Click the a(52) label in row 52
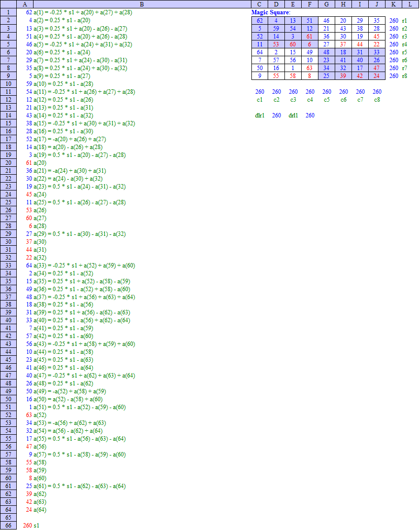This screenshot has width=420, height=530. click(x=40, y=415)
